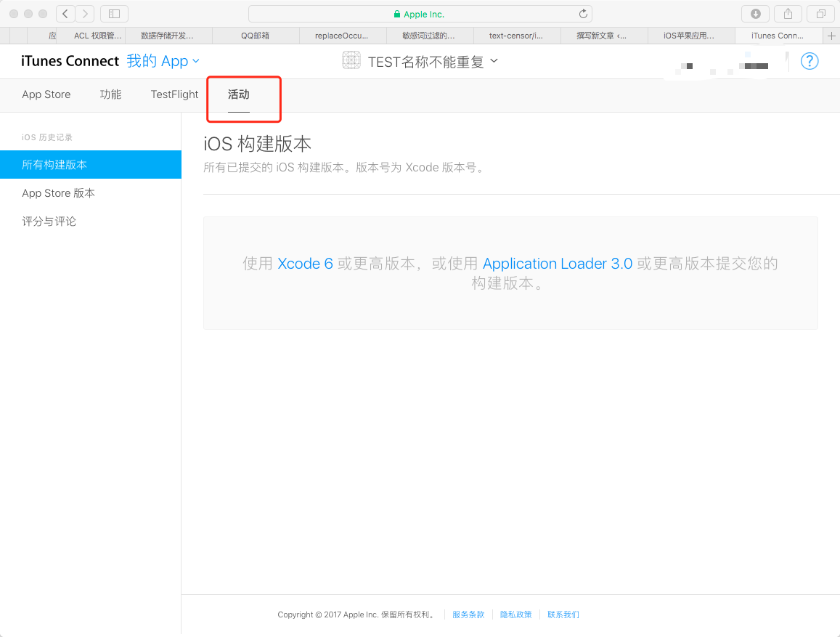The image size is (840, 637).
Task: Switch to the replaceOccu browser tab
Action: pos(342,36)
